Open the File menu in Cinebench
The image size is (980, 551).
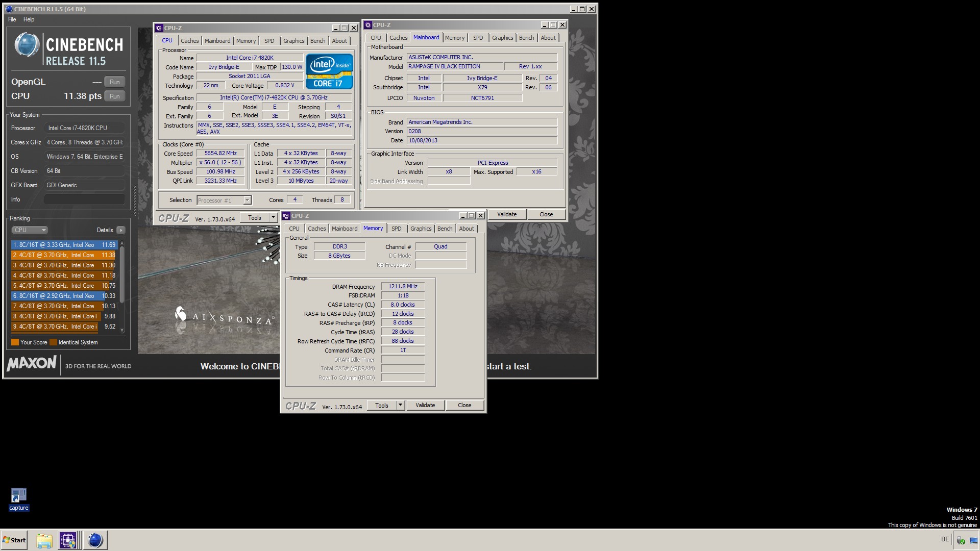tap(12, 19)
